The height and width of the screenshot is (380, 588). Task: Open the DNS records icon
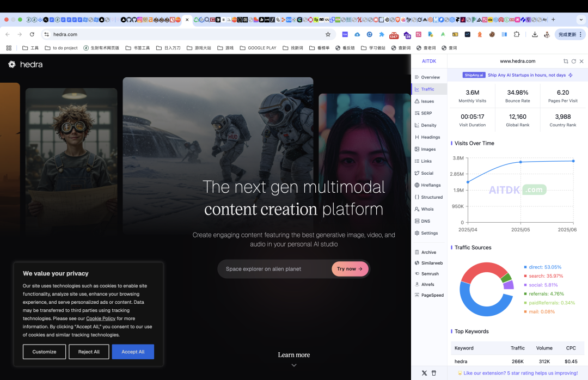pyautogui.click(x=417, y=222)
